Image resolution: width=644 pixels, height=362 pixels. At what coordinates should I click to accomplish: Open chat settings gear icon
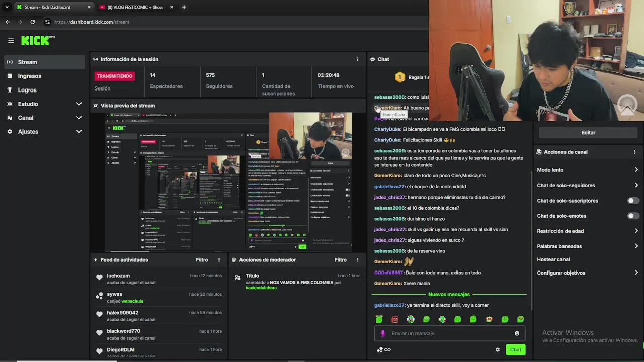point(498,350)
